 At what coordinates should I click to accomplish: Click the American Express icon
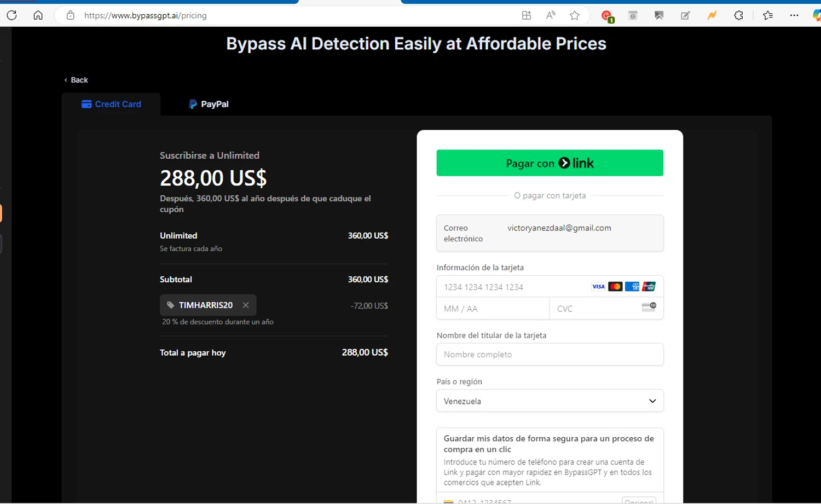[x=632, y=287]
